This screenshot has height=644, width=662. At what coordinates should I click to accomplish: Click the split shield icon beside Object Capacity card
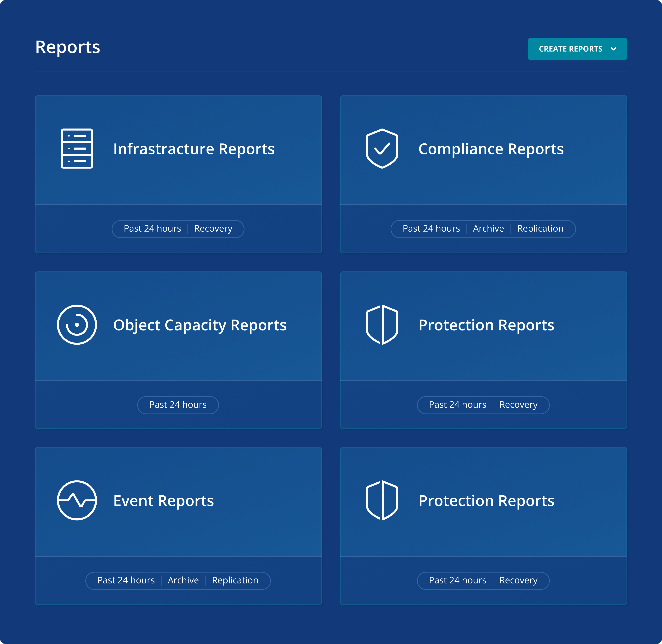pyautogui.click(x=382, y=325)
